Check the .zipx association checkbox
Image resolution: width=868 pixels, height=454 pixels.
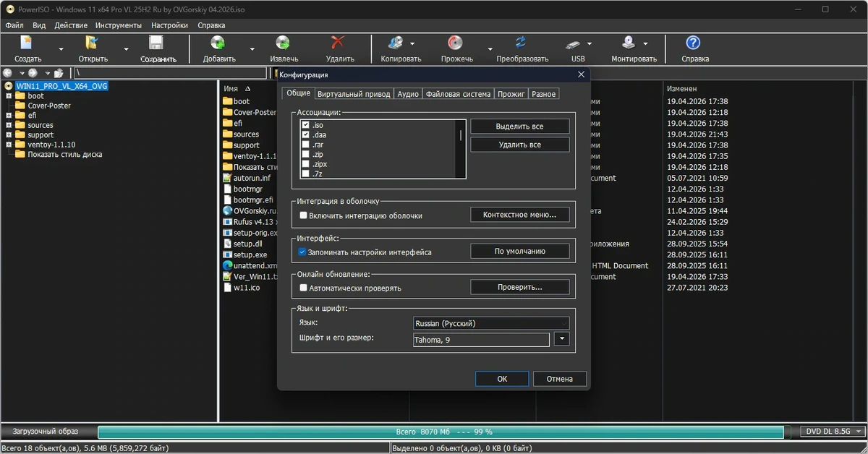pos(305,164)
